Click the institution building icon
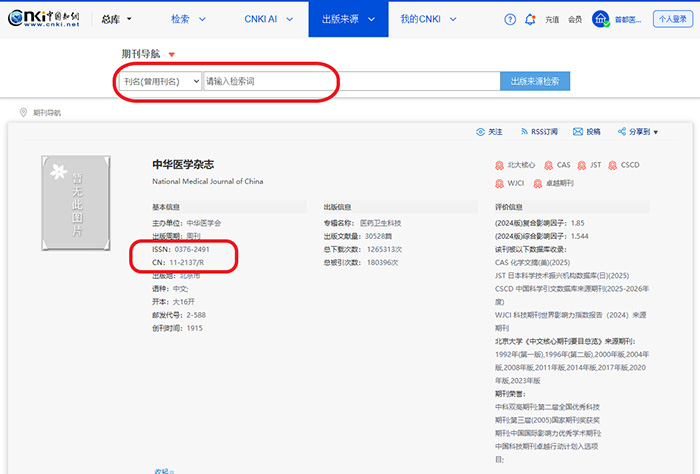The image size is (700, 474). 601,19
